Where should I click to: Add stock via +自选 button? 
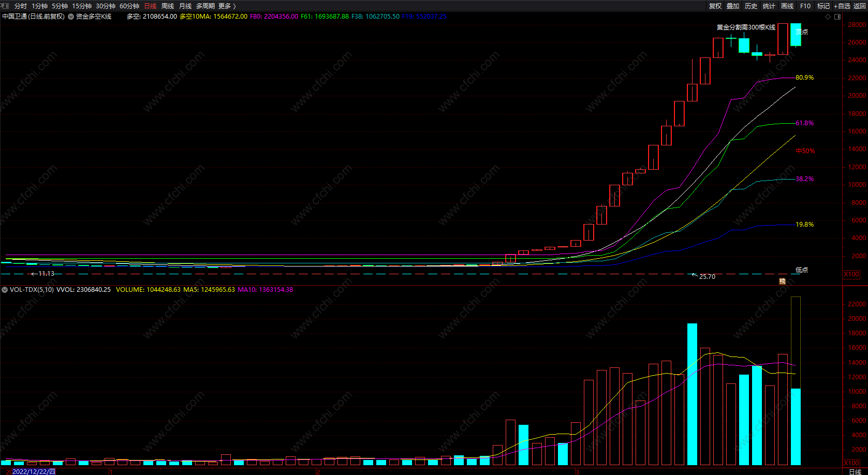(842, 6)
